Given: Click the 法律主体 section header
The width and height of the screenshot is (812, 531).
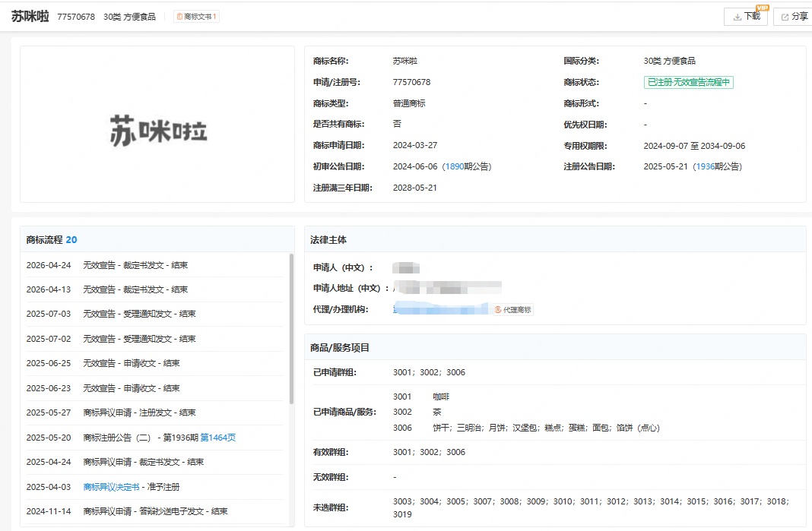Looking at the screenshot, I should coord(555,239).
